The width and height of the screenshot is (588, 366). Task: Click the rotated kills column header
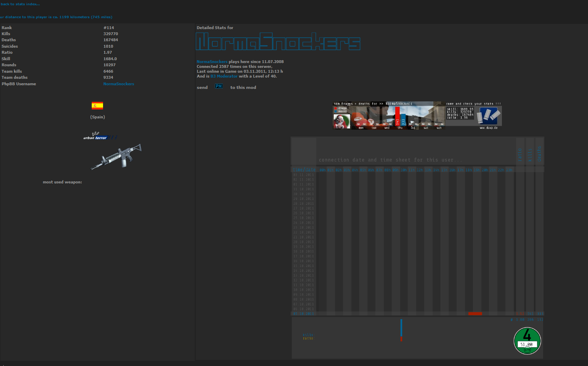click(x=530, y=154)
